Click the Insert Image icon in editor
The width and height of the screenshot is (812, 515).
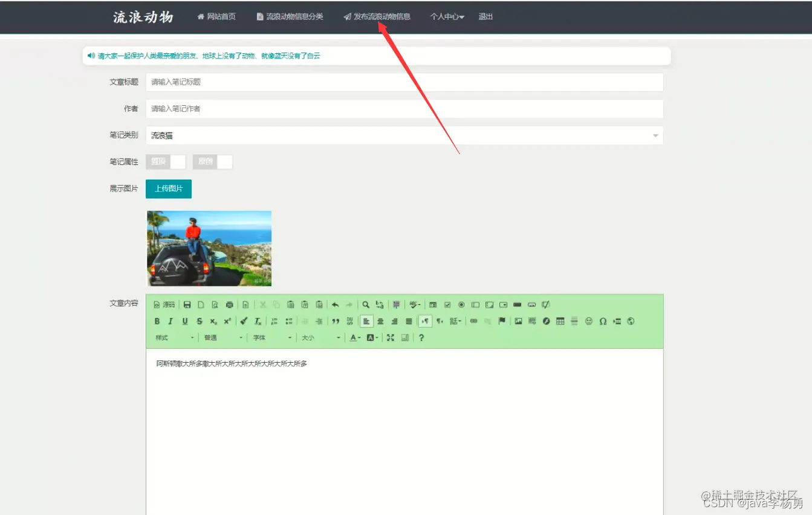coord(518,321)
